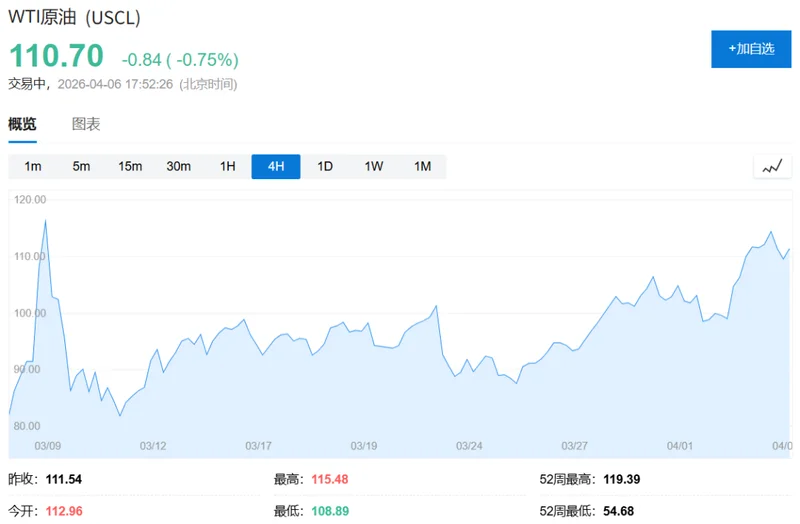Image resolution: width=800 pixels, height=524 pixels.
Task: Open the 概览 overview tab
Action: point(22,125)
